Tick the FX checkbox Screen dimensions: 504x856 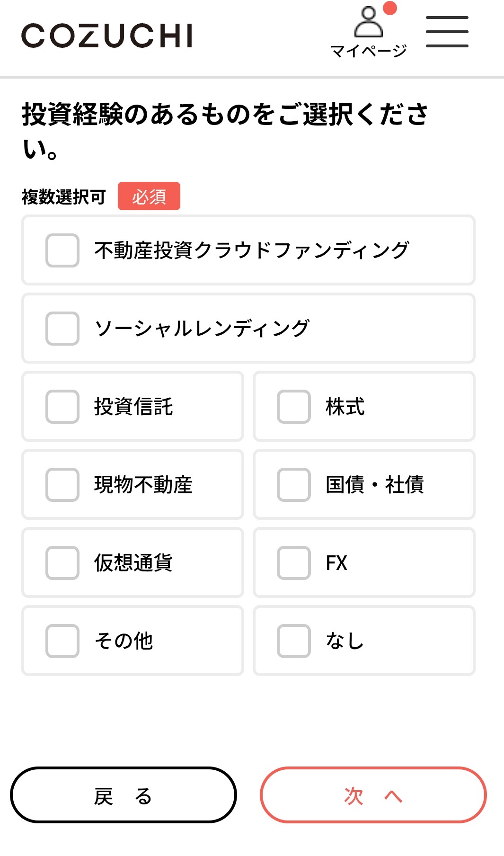pos(294,563)
